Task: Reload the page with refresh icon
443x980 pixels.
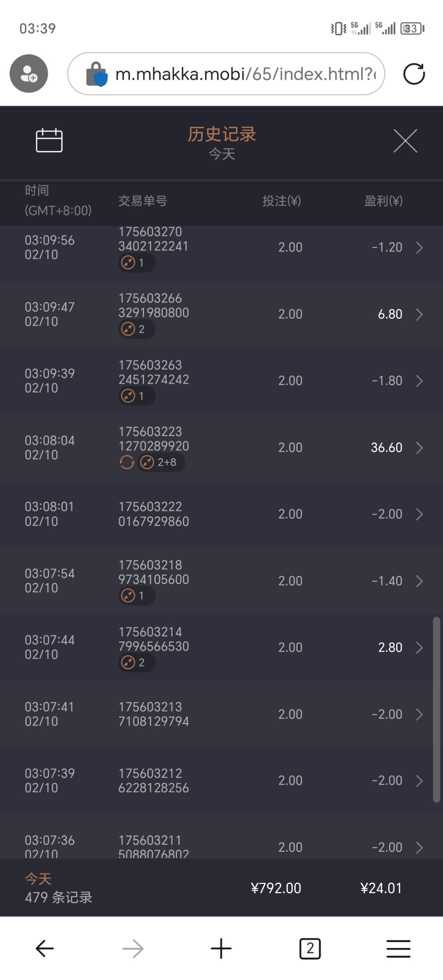Action: [414, 74]
